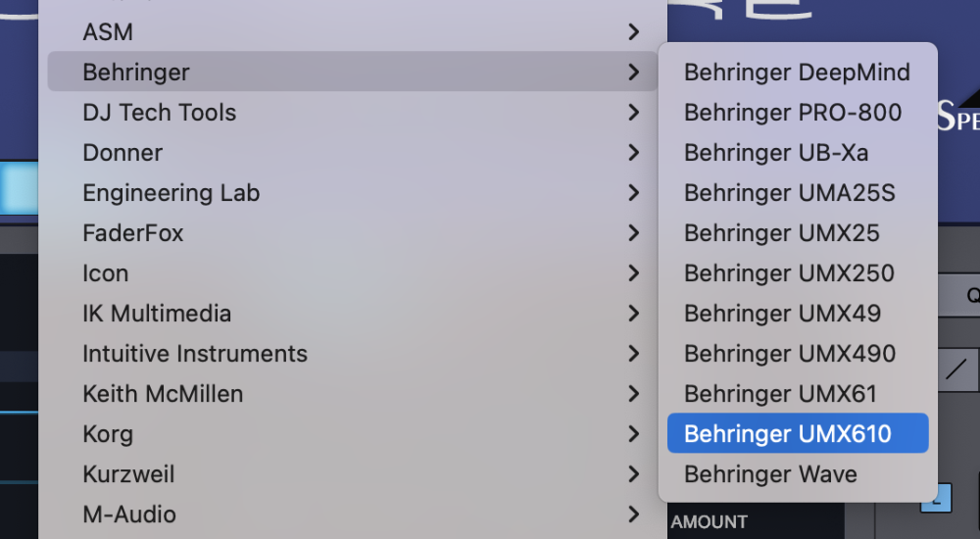980x539 pixels.
Task: Select Behringer Wave
Action: [770, 474]
